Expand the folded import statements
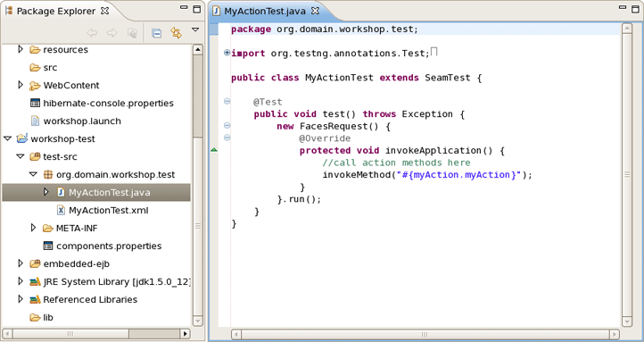The image size is (644, 342). coord(227,52)
